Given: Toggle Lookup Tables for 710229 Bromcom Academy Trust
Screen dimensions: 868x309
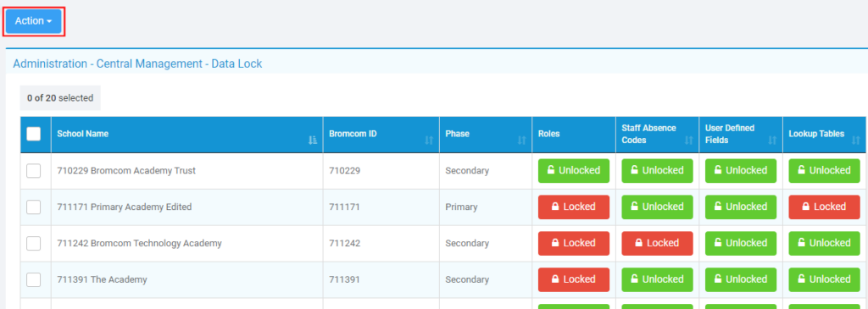Looking at the screenshot, I should [x=824, y=171].
